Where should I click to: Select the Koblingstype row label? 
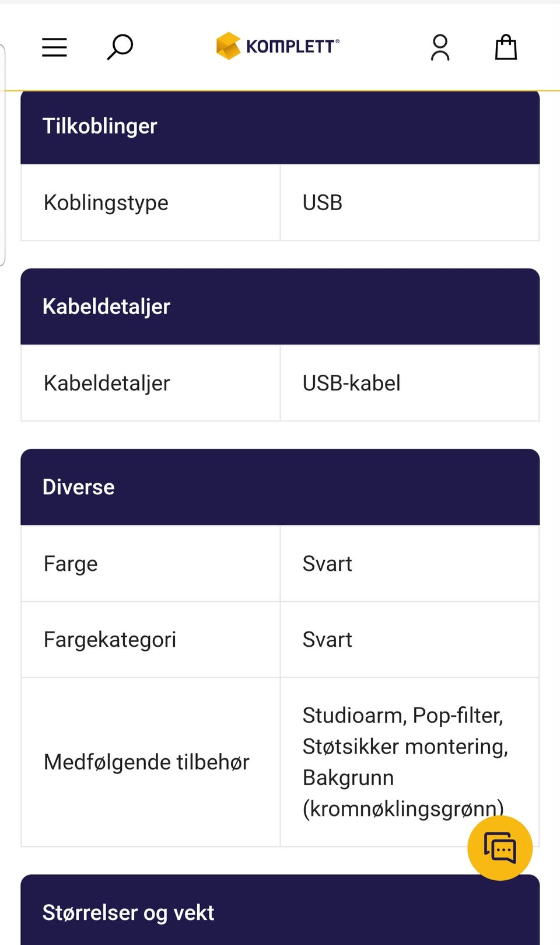click(x=106, y=203)
